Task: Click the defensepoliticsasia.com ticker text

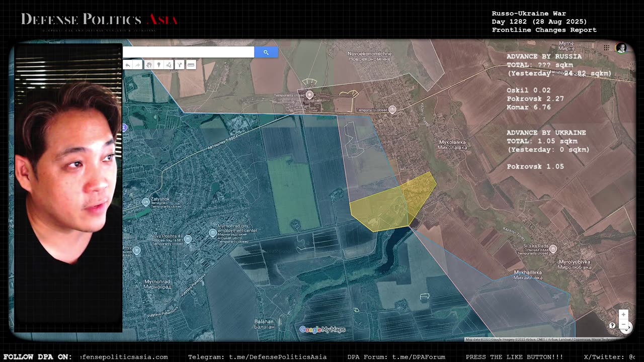Action: click(124, 357)
